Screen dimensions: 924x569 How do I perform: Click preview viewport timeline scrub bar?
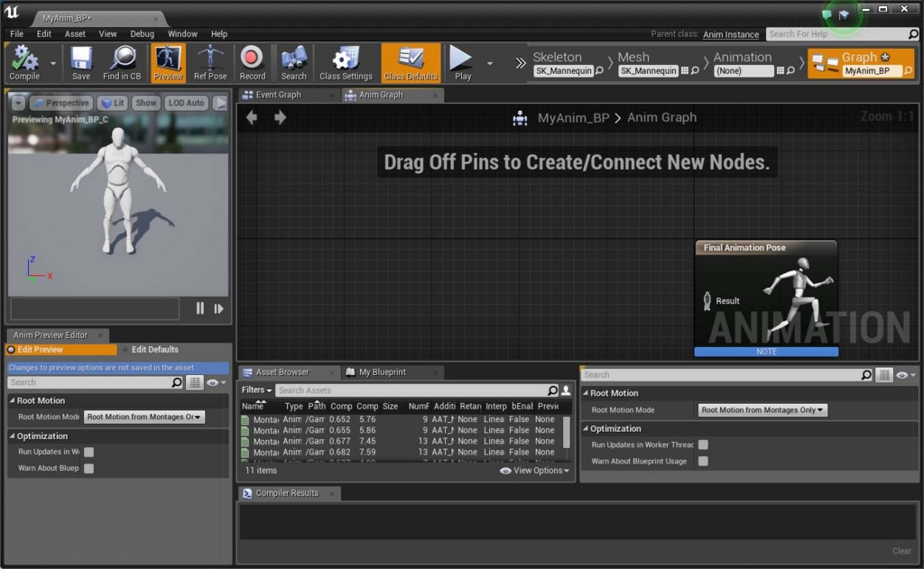(x=95, y=308)
